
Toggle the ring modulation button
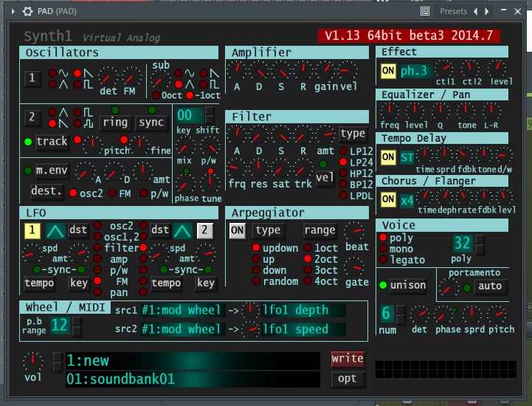(x=115, y=123)
